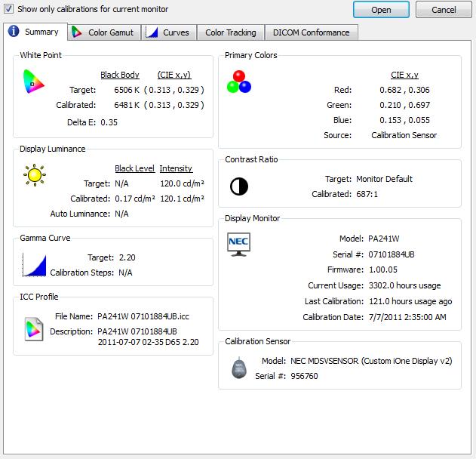476x459 pixels.
Task: Click the calibrated black level '0.17 cd/m²'
Action: [x=135, y=199]
